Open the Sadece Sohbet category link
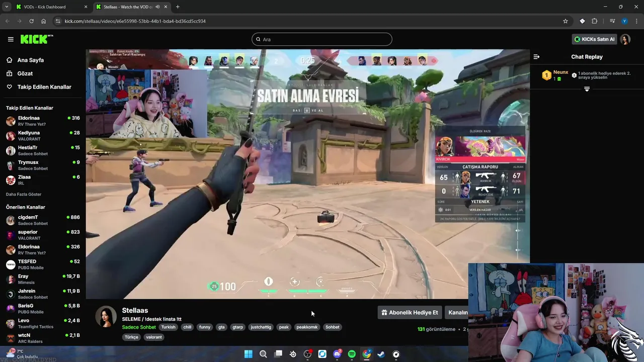The height and width of the screenshot is (362, 644). pyautogui.click(x=139, y=327)
